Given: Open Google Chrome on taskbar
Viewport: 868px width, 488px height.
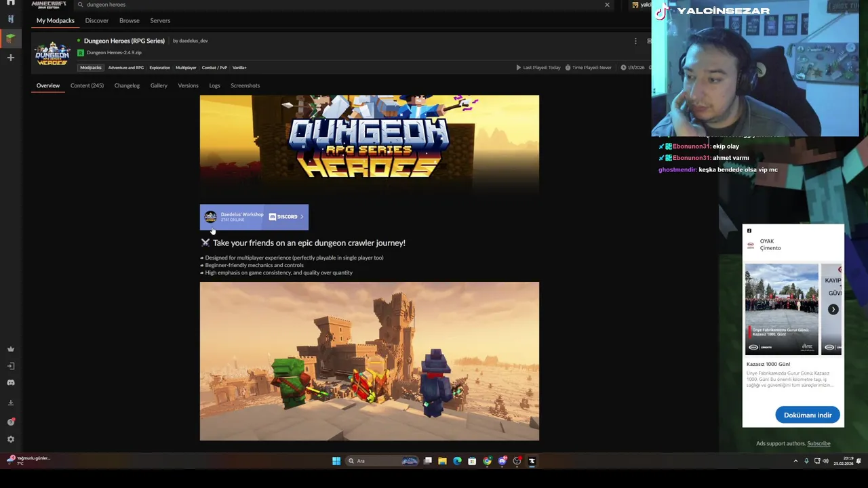Looking at the screenshot, I should tap(487, 461).
